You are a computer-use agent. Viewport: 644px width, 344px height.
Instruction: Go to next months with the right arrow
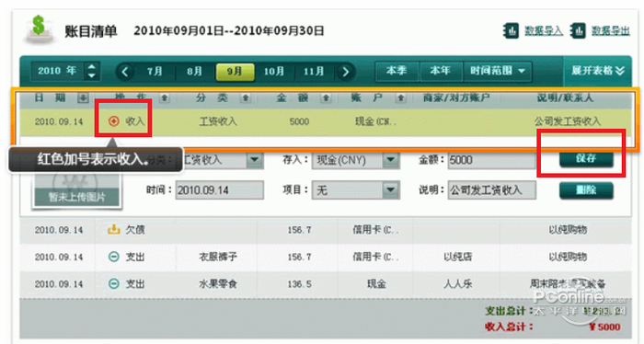(x=345, y=72)
